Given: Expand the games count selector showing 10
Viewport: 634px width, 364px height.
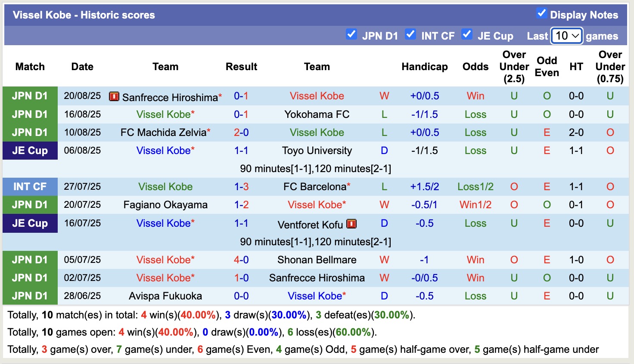Looking at the screenshot, I should pyautogui.click(x=566, y=36).
